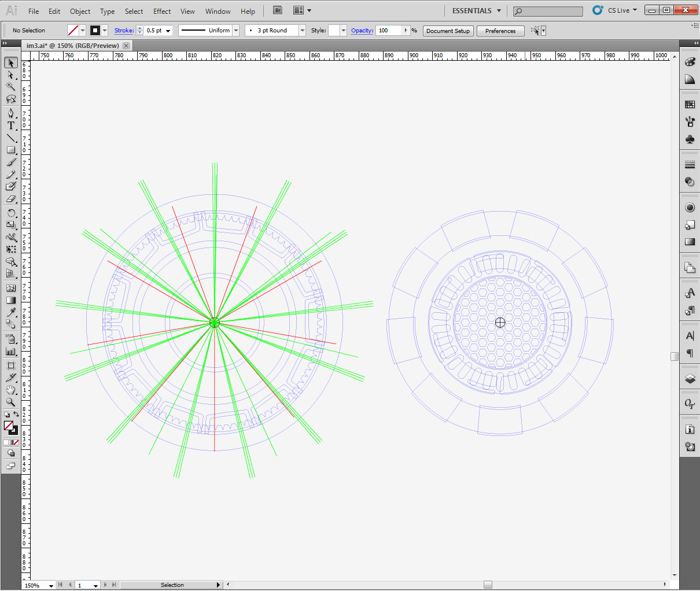700x591 pixels.
Task: Select the Pen tool
Action: pyautogui.click(x=11, y=113)
